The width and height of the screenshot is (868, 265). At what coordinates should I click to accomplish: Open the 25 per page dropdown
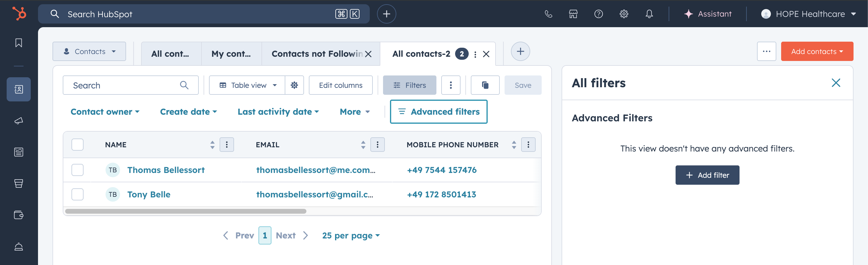click(351, 235)
